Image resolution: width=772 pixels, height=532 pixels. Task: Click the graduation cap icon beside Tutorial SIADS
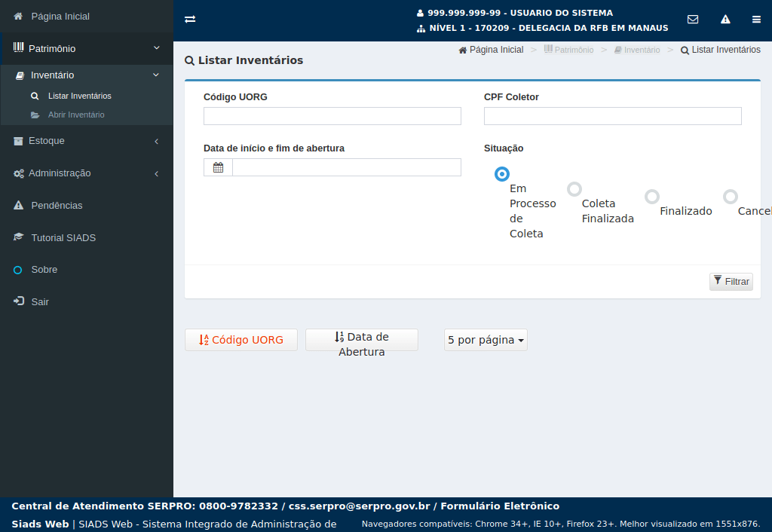pyautogui.click(x=18, y=237)
